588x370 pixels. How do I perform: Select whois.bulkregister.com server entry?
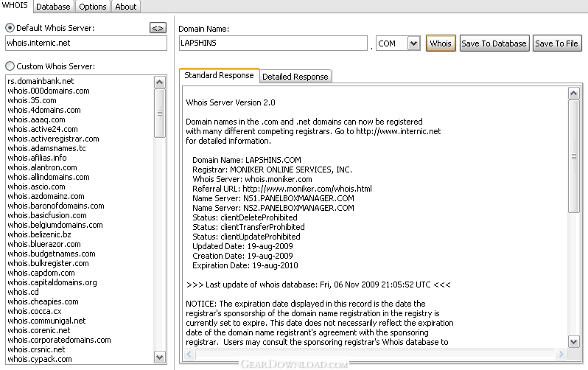pyautogui.click(x=48, y=263)
